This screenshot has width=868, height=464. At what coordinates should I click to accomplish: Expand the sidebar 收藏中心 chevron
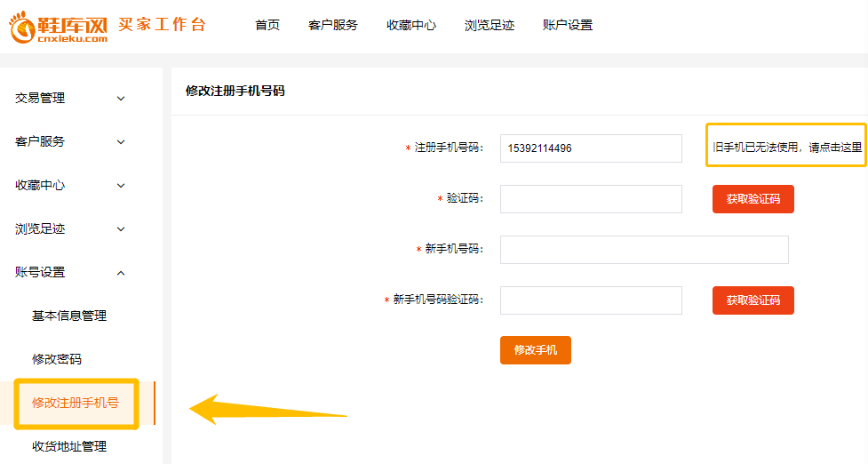tap(121, 186)
